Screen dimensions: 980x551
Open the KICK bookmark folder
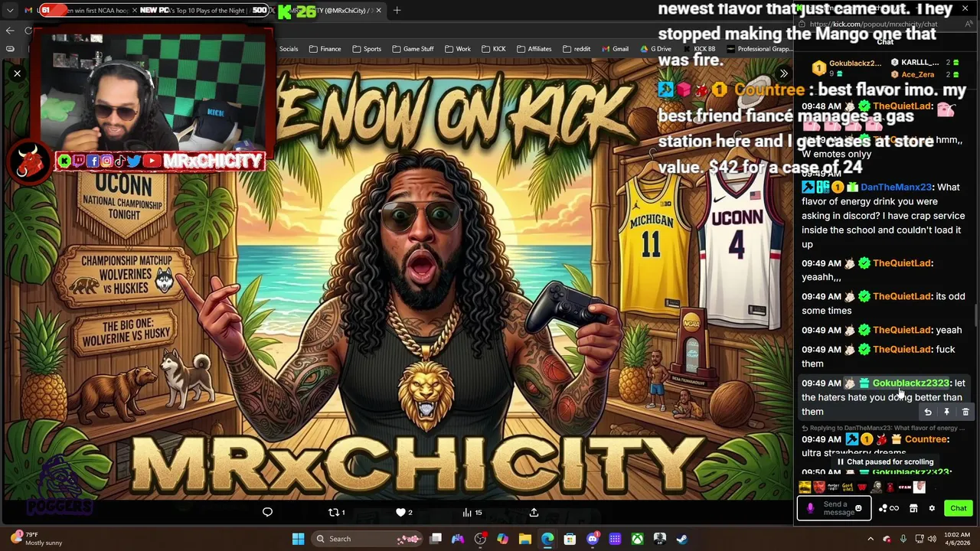[493, 49]
